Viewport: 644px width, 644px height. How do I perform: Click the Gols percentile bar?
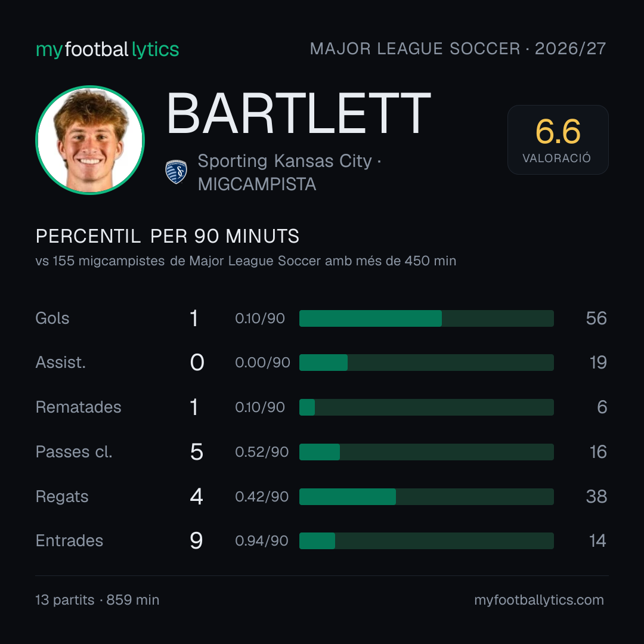(426, 318)
